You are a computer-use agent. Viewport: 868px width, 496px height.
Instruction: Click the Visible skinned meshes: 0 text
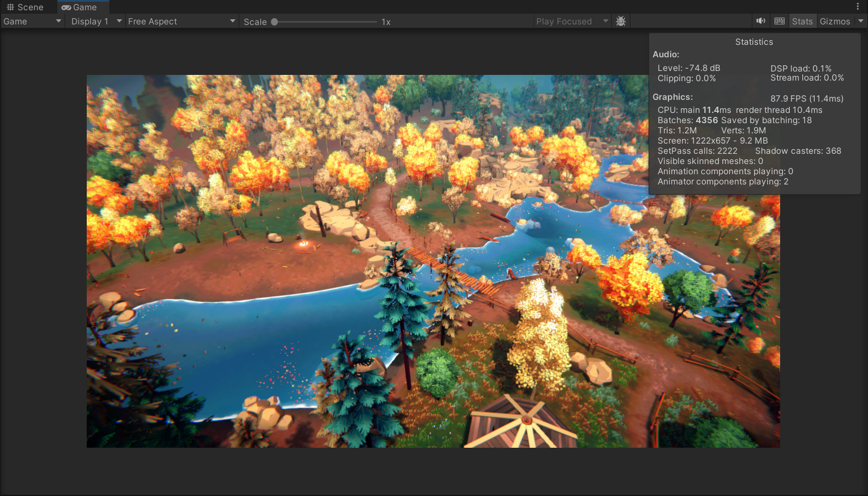click(710, 161)
